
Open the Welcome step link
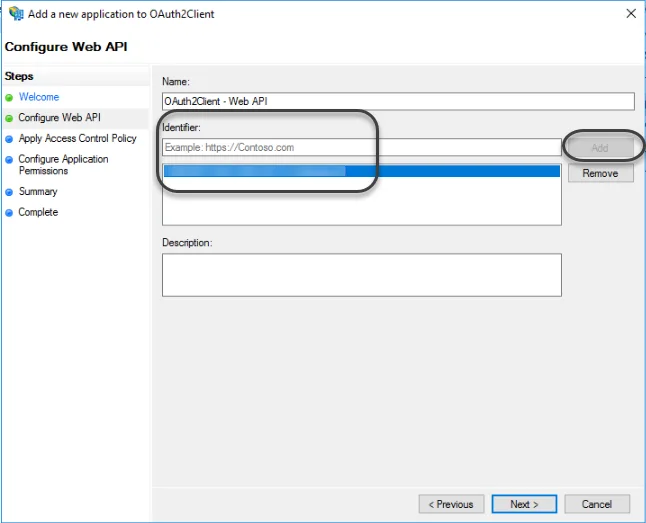click(39, 97)
